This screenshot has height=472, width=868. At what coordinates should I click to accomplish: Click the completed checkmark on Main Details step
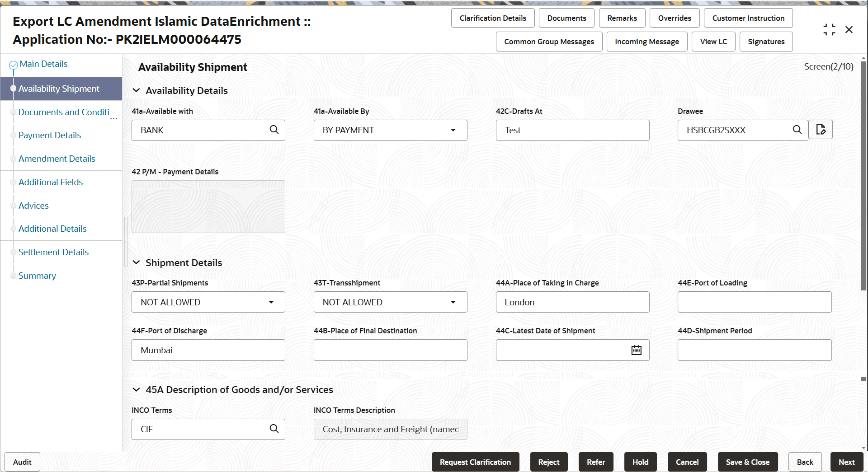click(13, 64)
